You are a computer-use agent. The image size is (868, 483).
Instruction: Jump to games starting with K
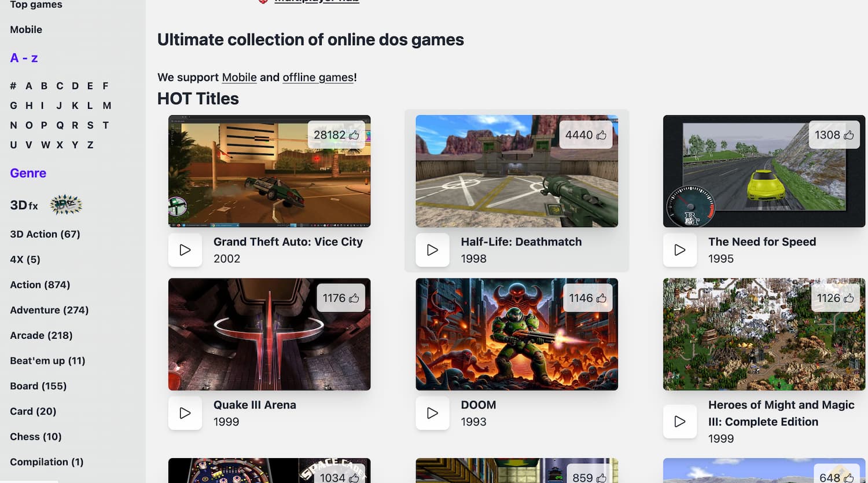point(75,105)
